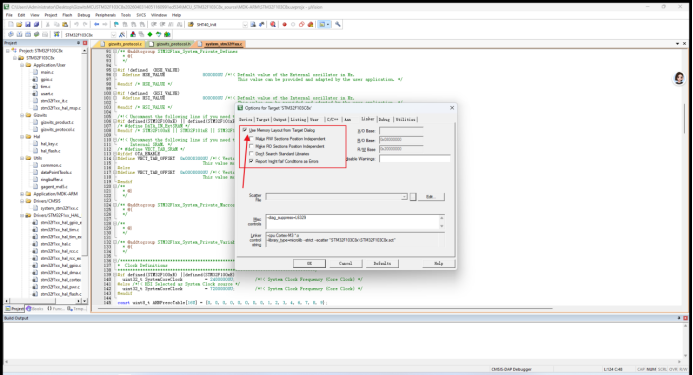Insert breakpoint red dot icon
693x375 pixels.
(284, 24)
